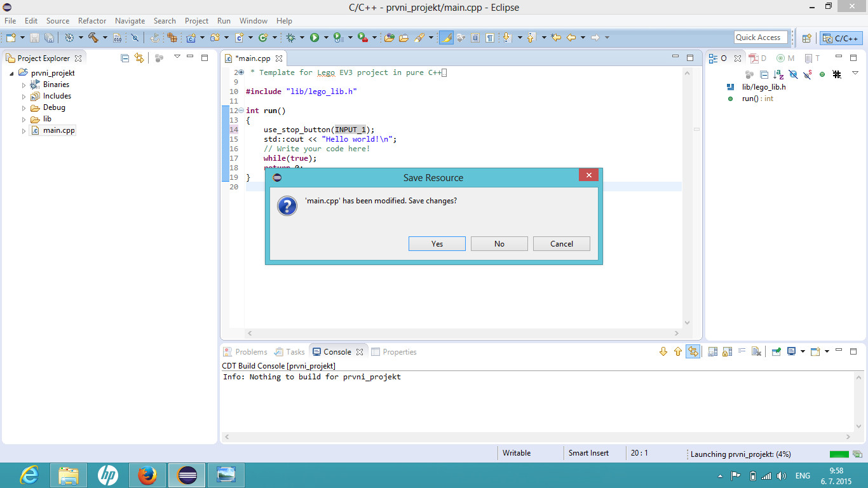Click Sort alphabetically icon in Outline
The width and height of the screenshot is (868, 488).
778,74
